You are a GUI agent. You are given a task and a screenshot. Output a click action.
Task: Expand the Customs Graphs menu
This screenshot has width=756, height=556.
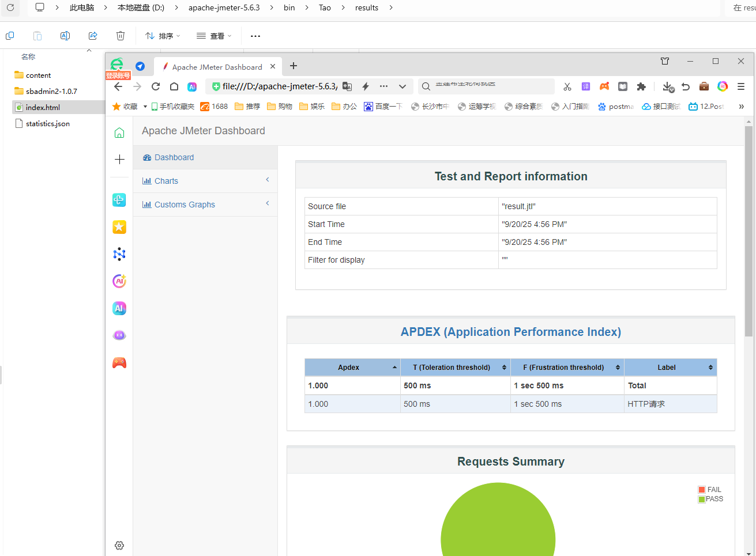pos(205,205)
